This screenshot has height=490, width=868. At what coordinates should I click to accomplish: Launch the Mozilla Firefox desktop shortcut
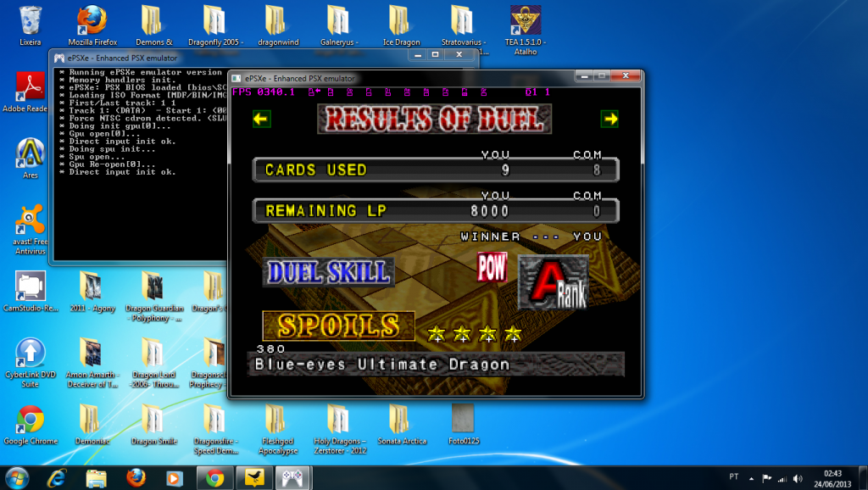pos(92,26)
